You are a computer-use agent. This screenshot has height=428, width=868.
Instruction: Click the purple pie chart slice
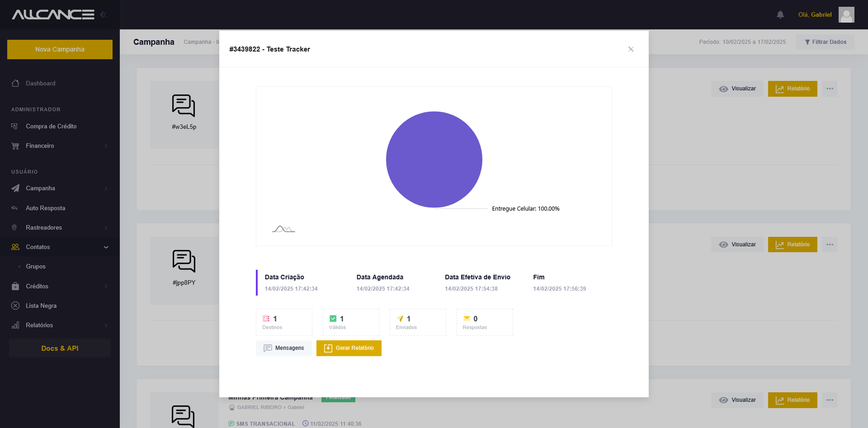[434, 160]
